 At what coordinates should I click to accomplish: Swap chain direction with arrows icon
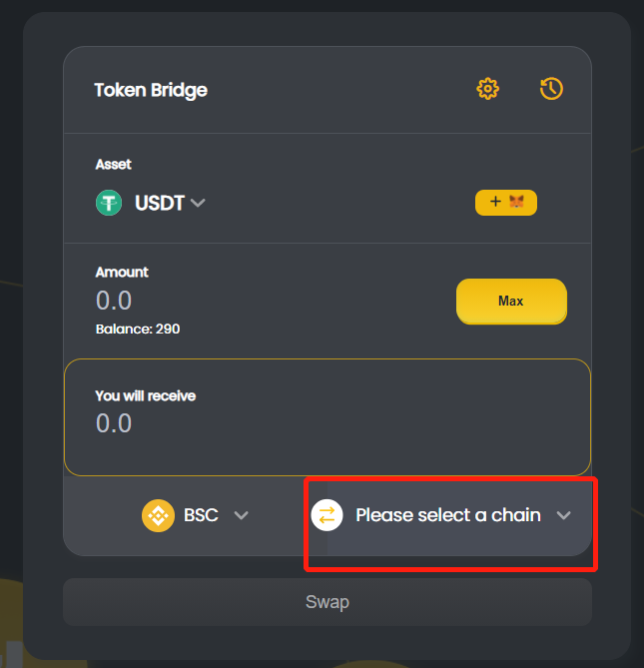[326, 515]
